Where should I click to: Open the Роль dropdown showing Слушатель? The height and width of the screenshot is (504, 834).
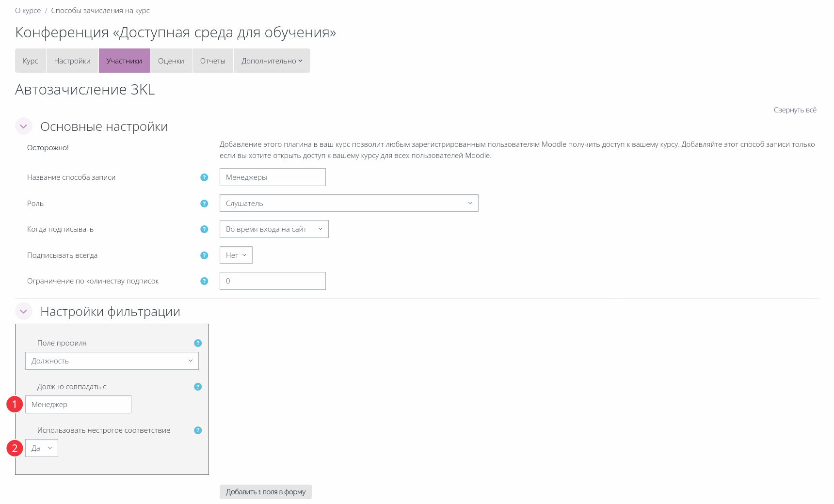pos(349,204)
